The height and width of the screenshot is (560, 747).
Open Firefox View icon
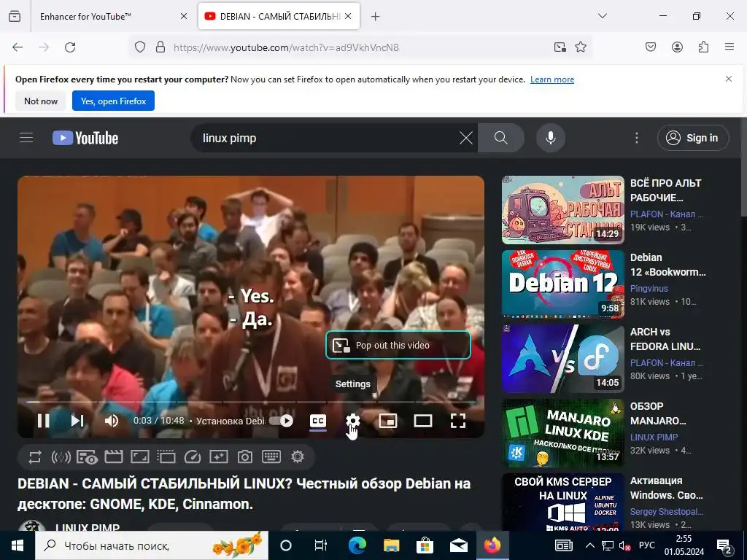(15, 16)
